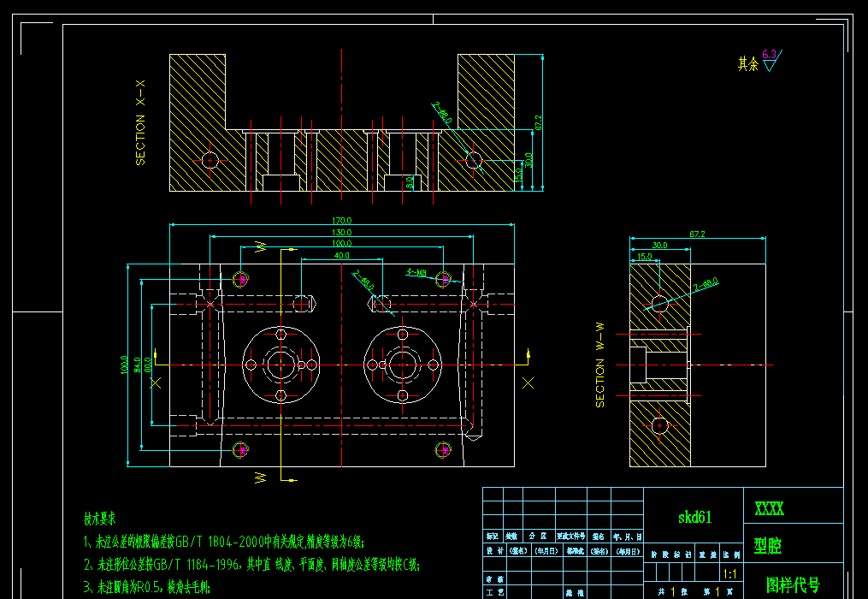Viewport: 868px width, 599px height.
Task: Click the 1:1 scale value
Action: click(730, 574)
